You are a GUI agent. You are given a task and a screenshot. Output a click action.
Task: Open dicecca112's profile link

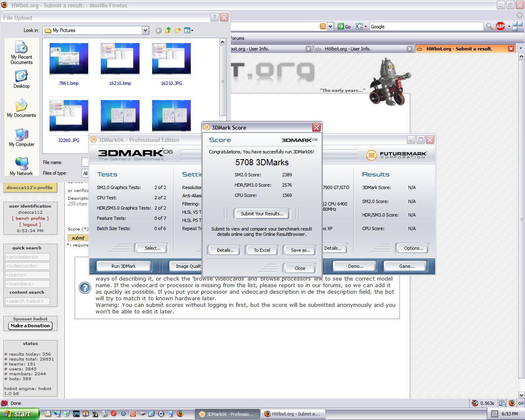coord(30,187)
